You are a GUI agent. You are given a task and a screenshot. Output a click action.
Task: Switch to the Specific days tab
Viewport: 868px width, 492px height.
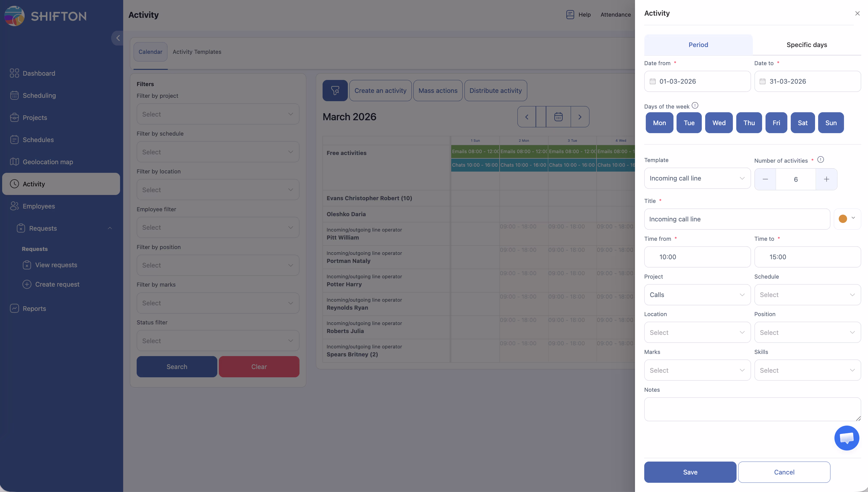point(806,45)
